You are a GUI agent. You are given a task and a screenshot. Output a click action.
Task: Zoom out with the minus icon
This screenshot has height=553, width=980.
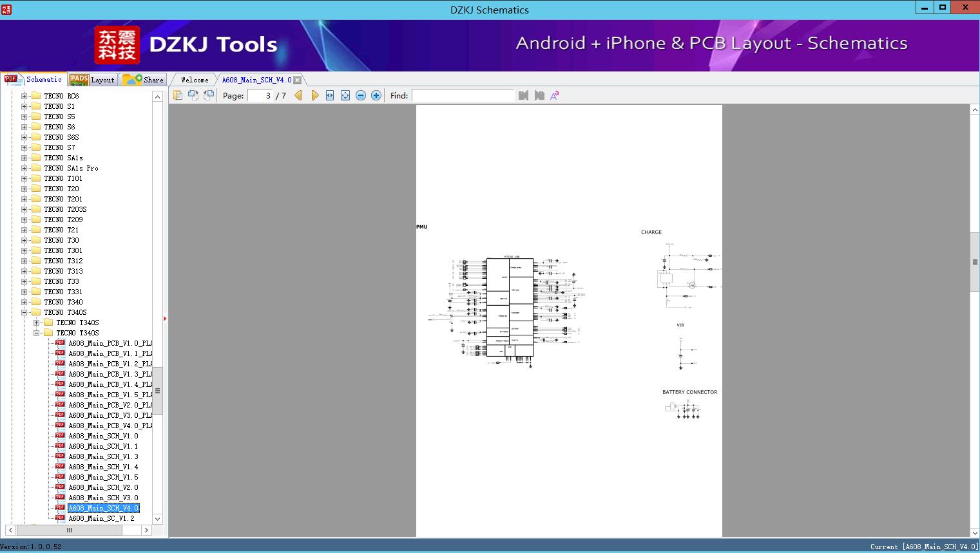click(x=361, y=95)
